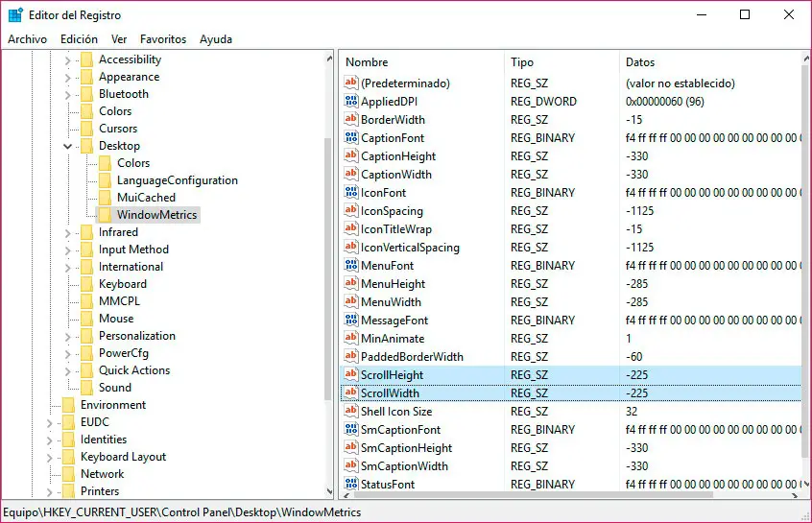Click the string icon beside CaptionHeight

[351, 155]
